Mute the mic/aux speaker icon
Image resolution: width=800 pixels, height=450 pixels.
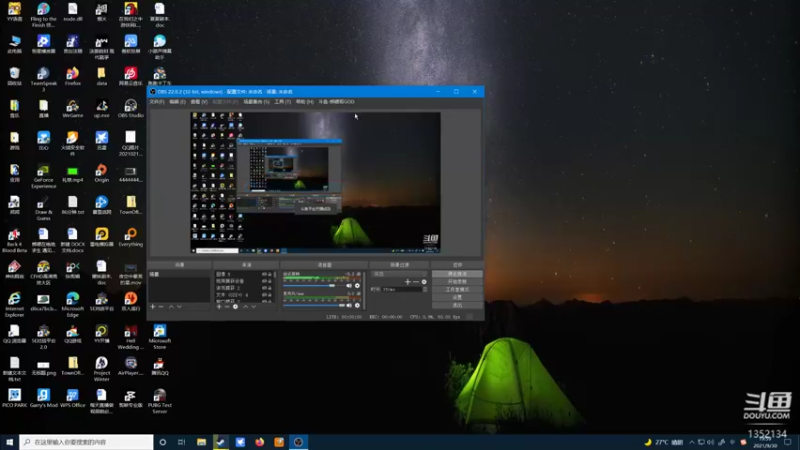pyautogui.click(x=349, y=305)
